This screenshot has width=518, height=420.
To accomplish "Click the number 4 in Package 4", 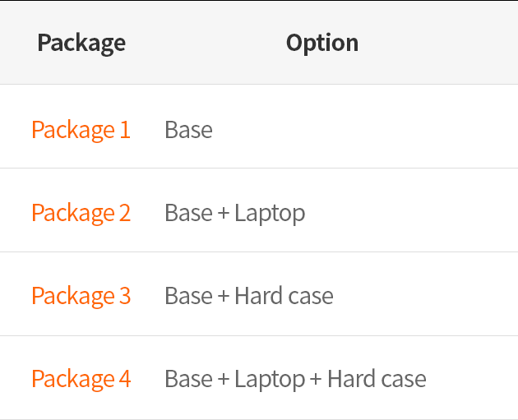I will 125,379.
